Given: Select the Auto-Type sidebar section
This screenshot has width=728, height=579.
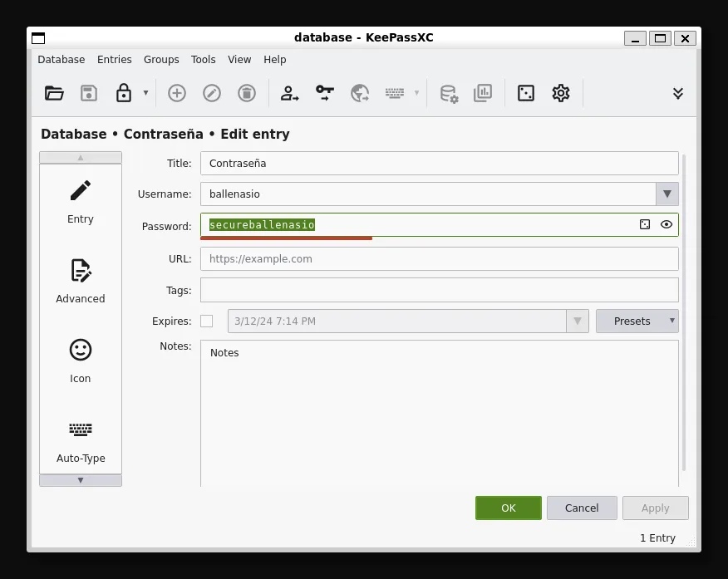Looking at the screenshot, I should 81,441.
